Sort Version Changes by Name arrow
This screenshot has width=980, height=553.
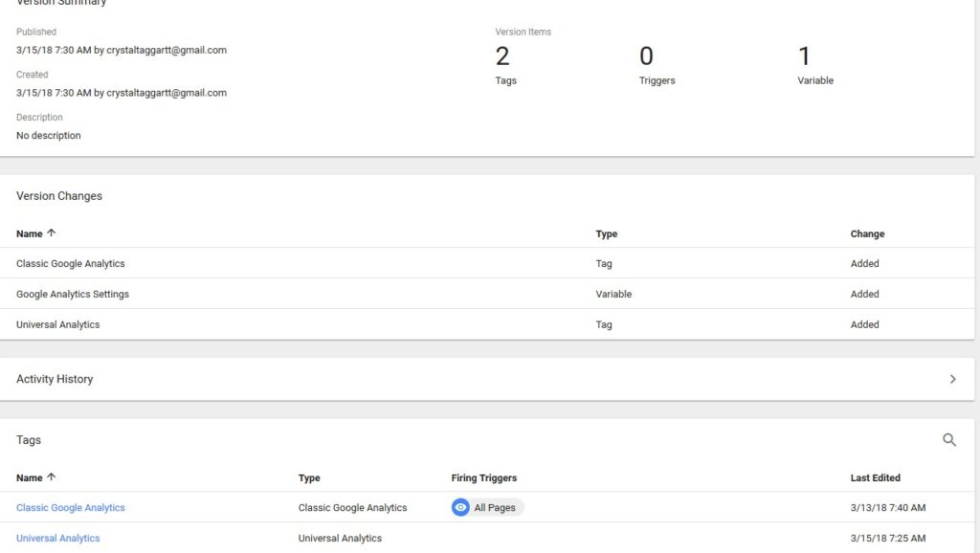coord(52,233)
